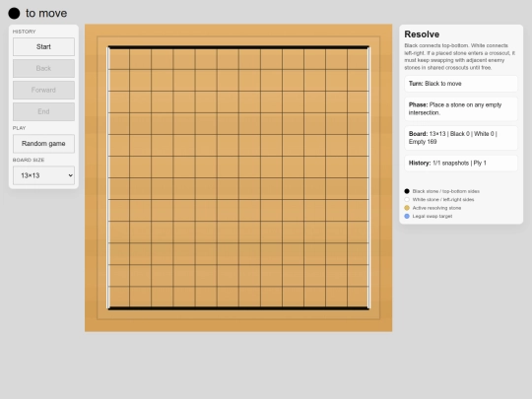Click the Back history button
The width and height of the screenshot is (532, 399).
pyautogui.click(x=43, y=68)
